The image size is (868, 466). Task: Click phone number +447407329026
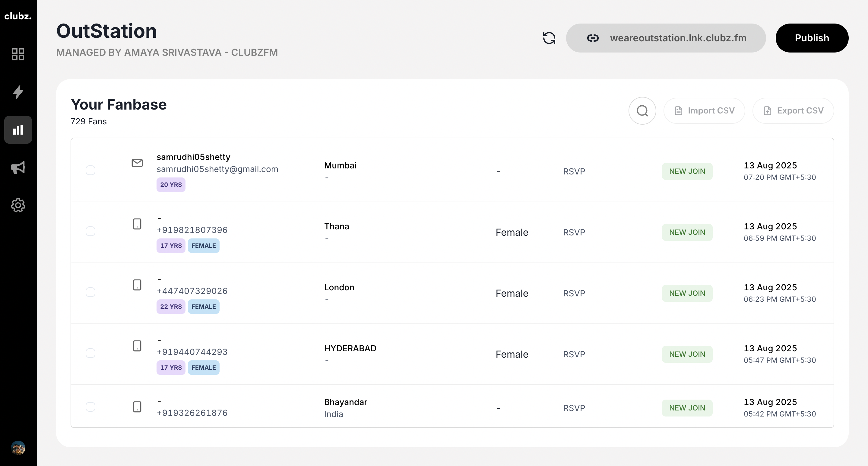pos(192,291)
